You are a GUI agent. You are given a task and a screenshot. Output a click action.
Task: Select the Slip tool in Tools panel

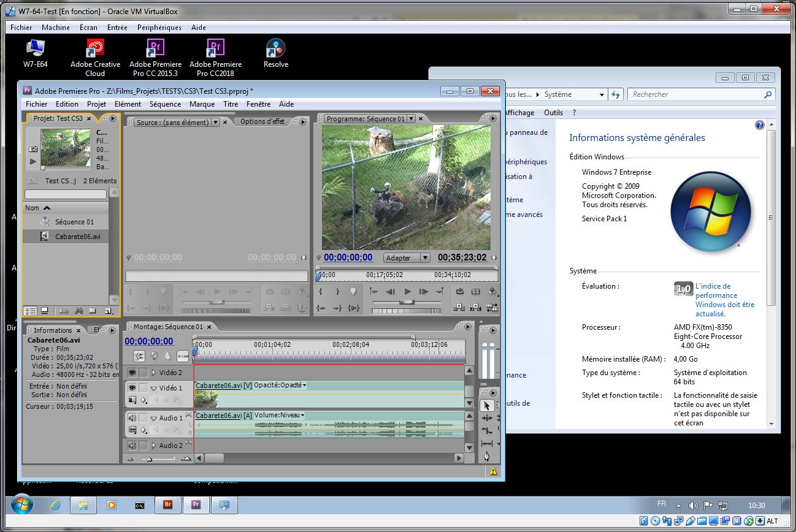coord(487,444)
